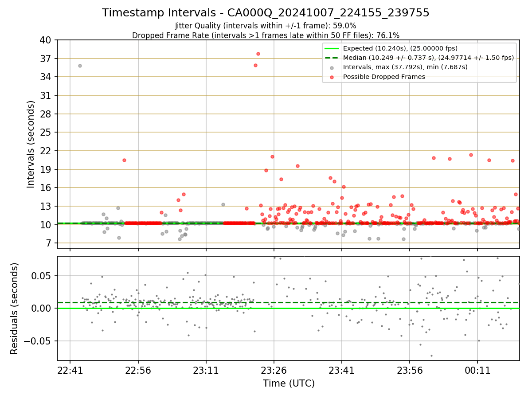Click the highest red dropped-frame point near 37.8s

[258, 54]
